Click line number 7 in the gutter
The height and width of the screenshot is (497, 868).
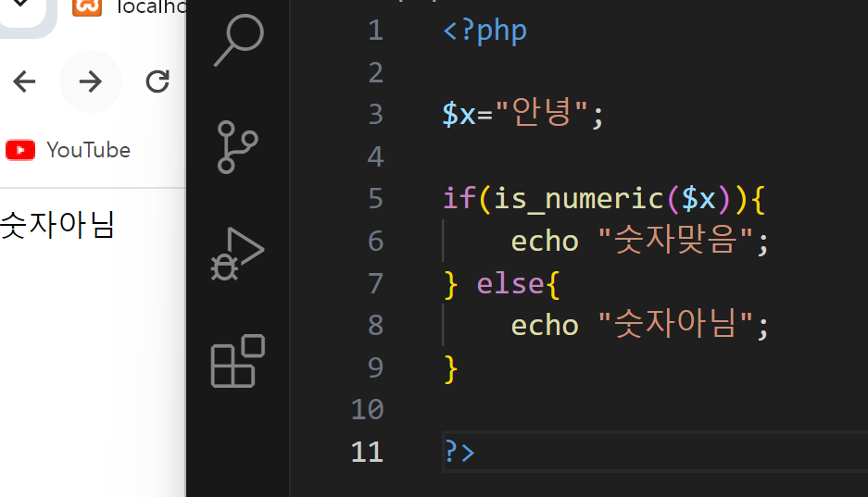pyautogui.click(x=376, y=283)
